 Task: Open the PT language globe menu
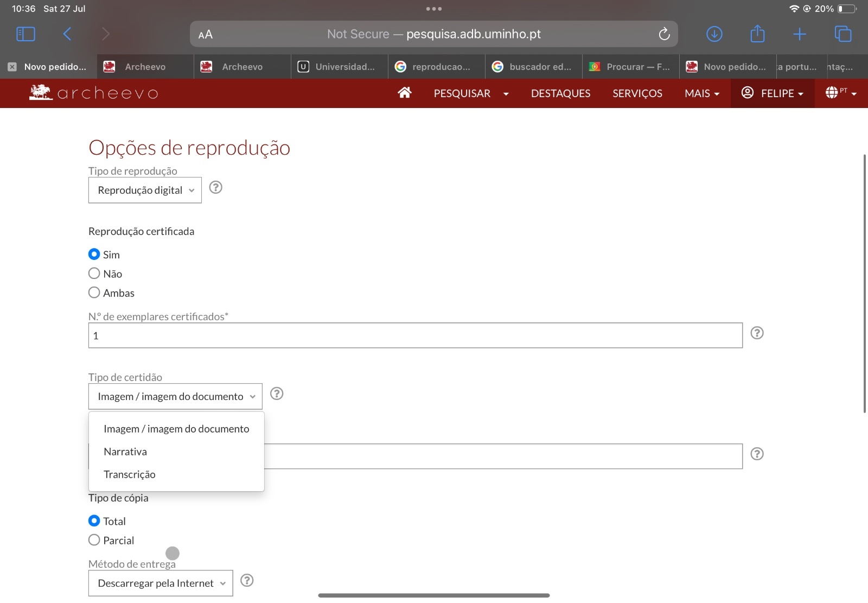tap(841, 93)
